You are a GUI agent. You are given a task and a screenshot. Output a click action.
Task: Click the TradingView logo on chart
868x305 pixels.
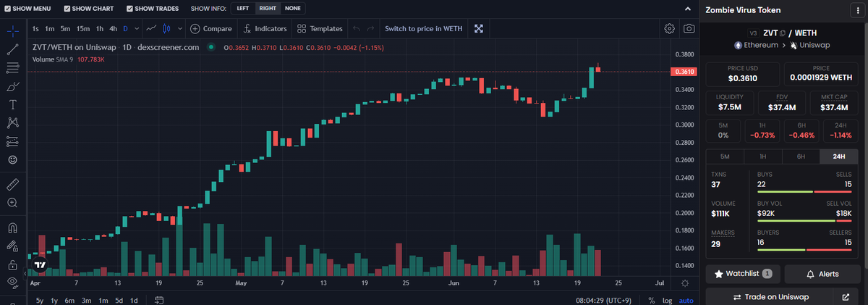pyautogui.click(x=41, y=265)
